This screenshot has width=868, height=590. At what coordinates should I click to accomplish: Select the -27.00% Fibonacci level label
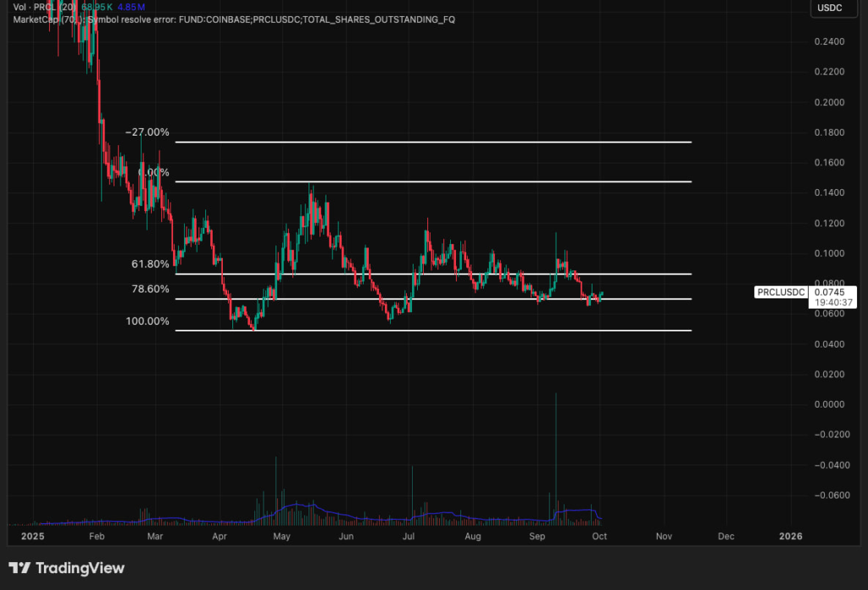point(147,132)
